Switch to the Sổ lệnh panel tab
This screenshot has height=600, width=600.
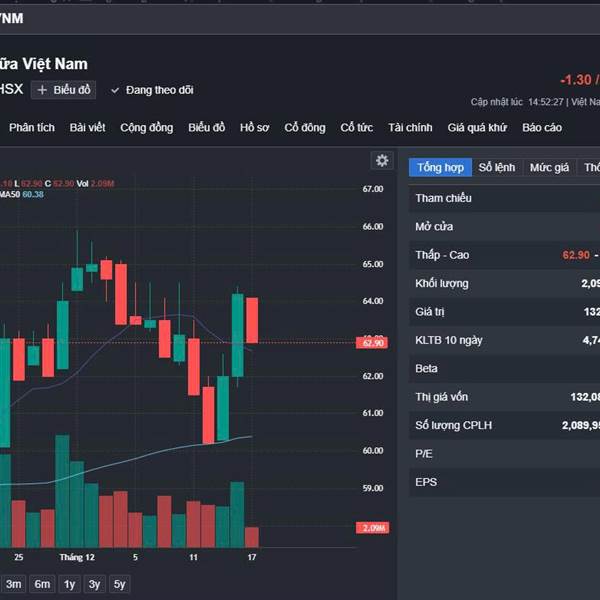497,167
